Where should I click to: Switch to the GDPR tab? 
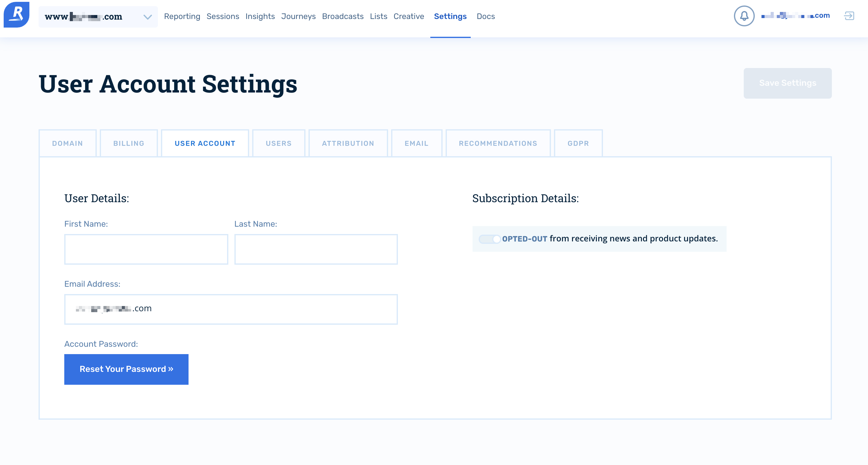click(578, 143)
